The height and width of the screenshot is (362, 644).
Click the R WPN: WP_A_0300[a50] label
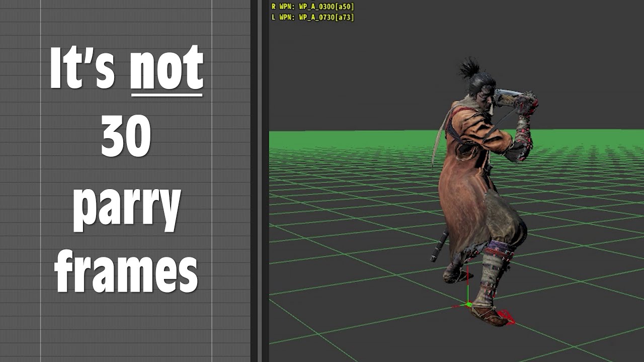(x=312, y=7)
